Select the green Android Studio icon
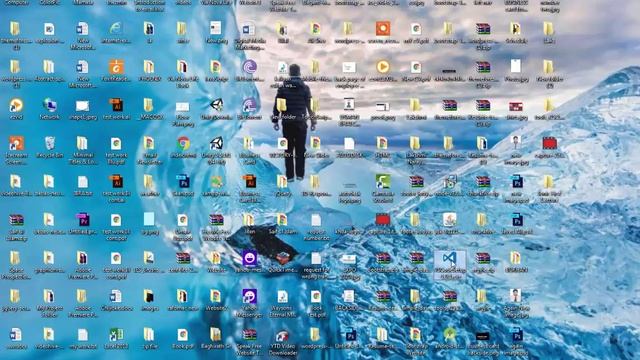 click(449, 336)
